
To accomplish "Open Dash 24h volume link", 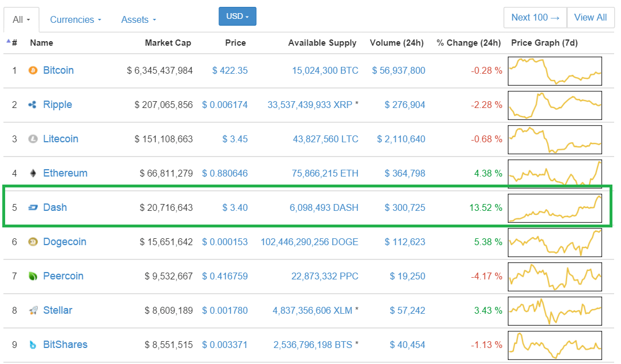I will coord(405,208).
